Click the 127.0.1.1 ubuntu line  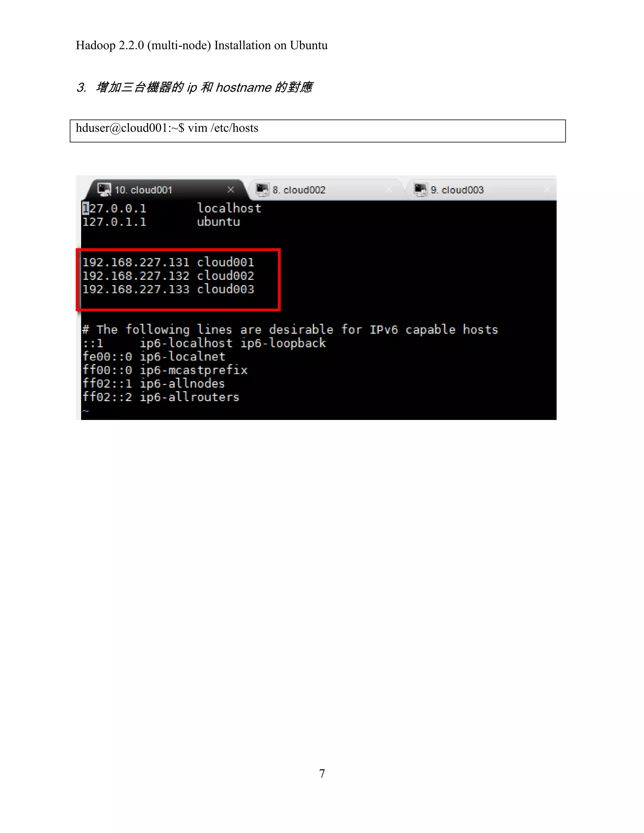tap(161, 222)
